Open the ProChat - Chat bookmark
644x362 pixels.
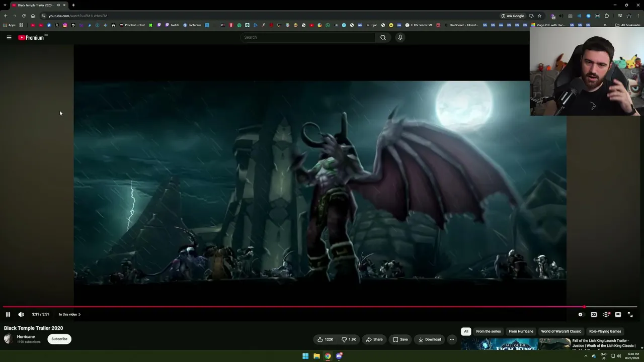132,25
